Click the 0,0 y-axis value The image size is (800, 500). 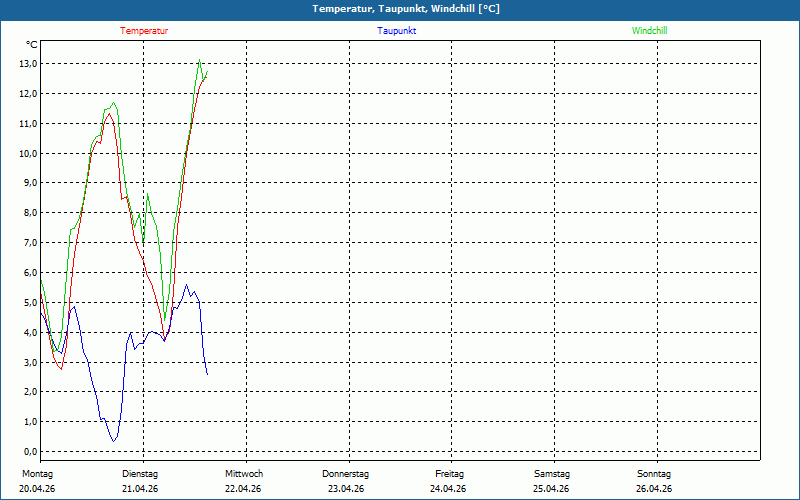pyautogui.click(x=30, y=451)
